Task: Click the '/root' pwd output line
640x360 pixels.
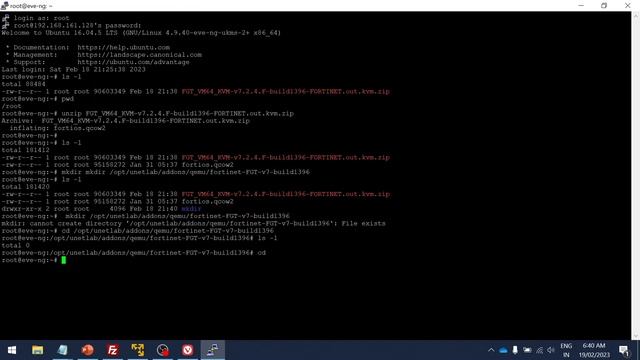Action: pyautogui.click(x=11, y=106)
